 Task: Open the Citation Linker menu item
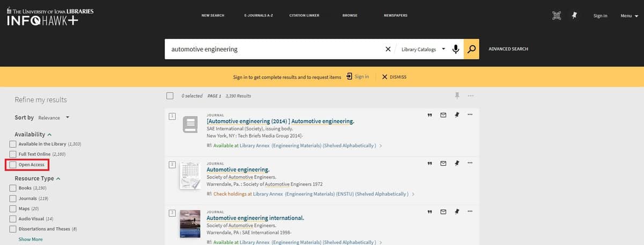point(304,16)
